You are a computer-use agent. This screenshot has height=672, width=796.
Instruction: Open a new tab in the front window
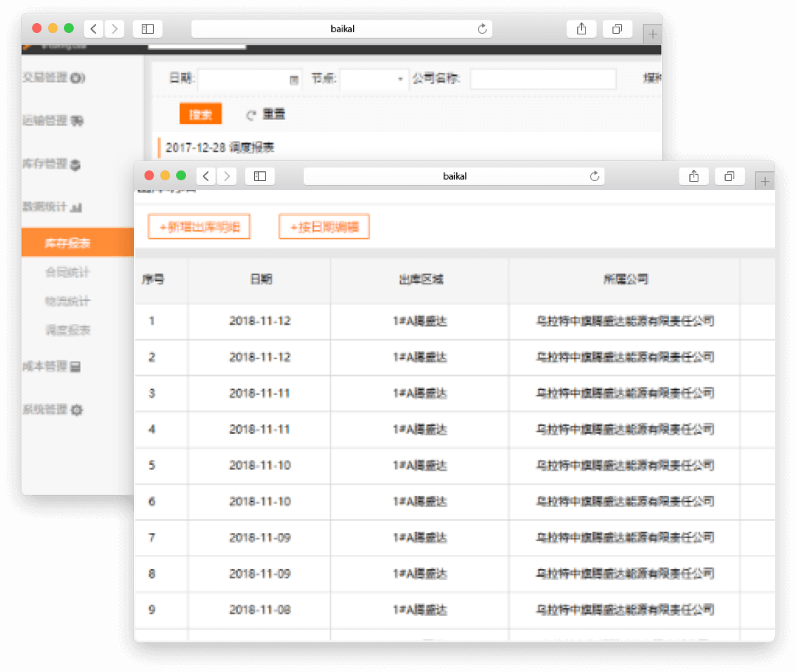pos(765,182)
